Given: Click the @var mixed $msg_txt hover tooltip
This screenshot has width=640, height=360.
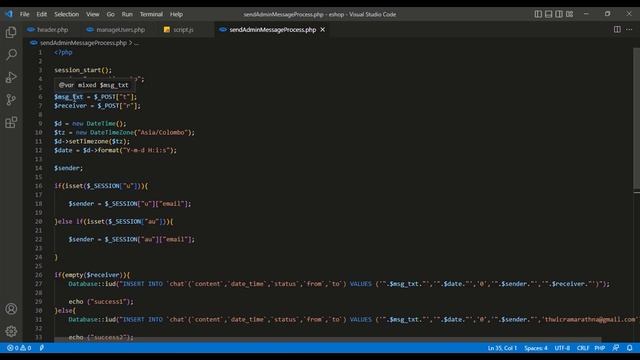Looking at the screenshot, I should click(x=95, y=85).
